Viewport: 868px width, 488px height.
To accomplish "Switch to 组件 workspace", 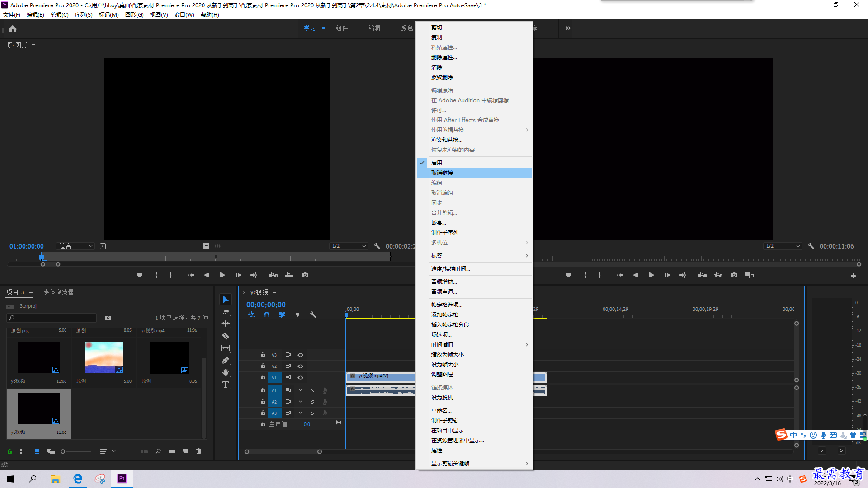I will pyautogui.click(x=342, y=28).
